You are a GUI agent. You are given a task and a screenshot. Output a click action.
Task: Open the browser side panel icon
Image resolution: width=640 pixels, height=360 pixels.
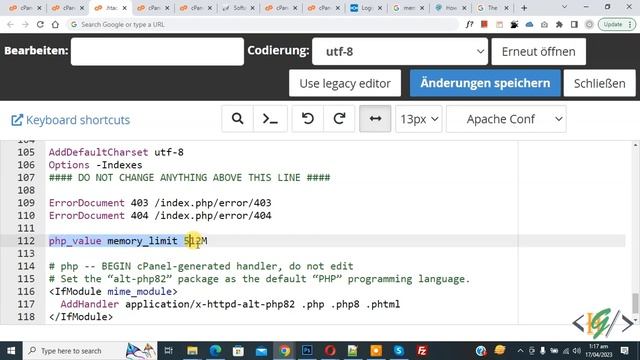(574, 24)
